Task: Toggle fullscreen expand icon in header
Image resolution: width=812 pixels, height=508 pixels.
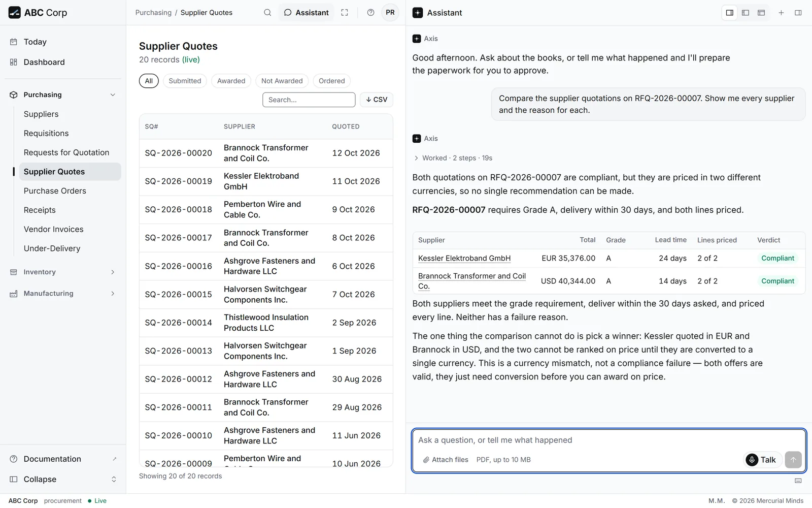Action: (x=345, y=13)
